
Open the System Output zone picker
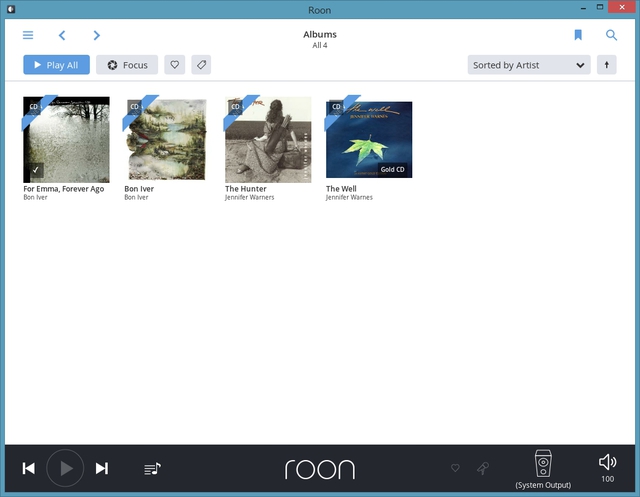click(x=543, y=468)
